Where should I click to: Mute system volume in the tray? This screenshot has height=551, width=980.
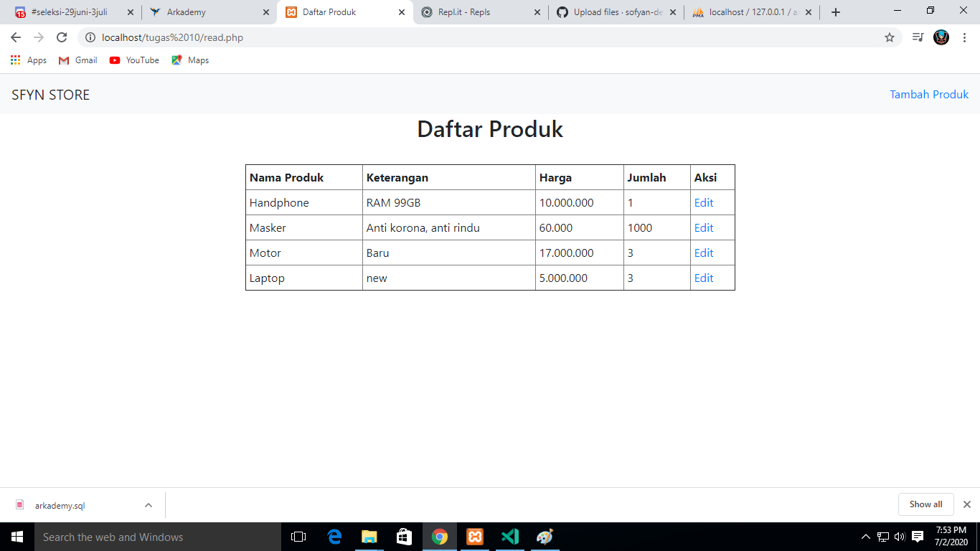click(899, 537)
